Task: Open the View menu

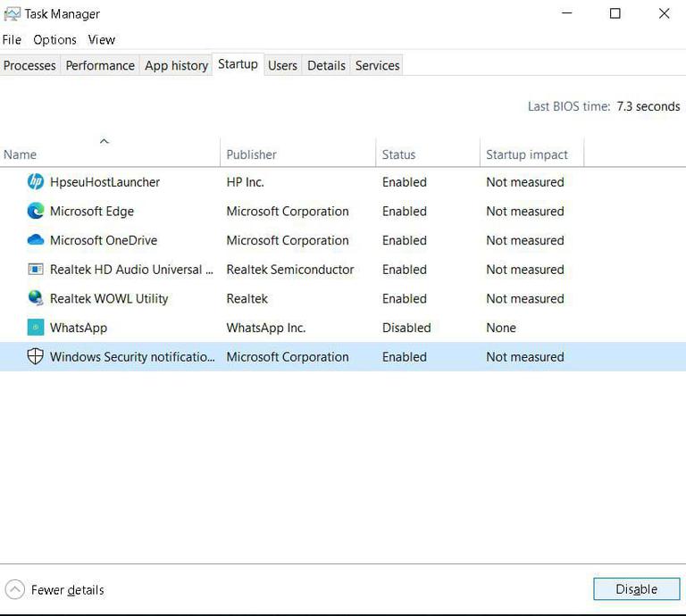Action: tap(102, 40)
